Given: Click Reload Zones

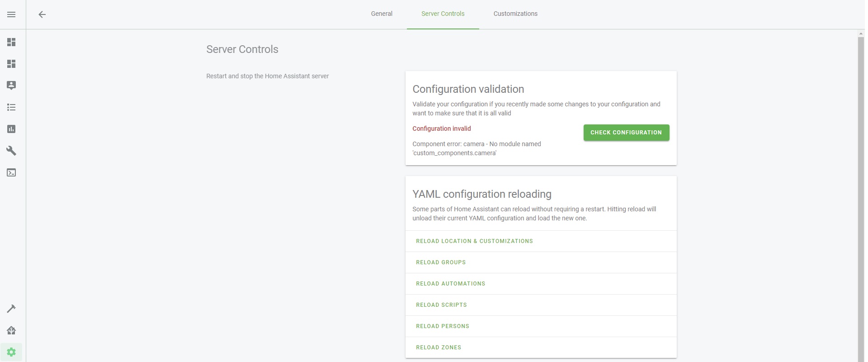Looking at the screenshot, I should tap(439, 348).
